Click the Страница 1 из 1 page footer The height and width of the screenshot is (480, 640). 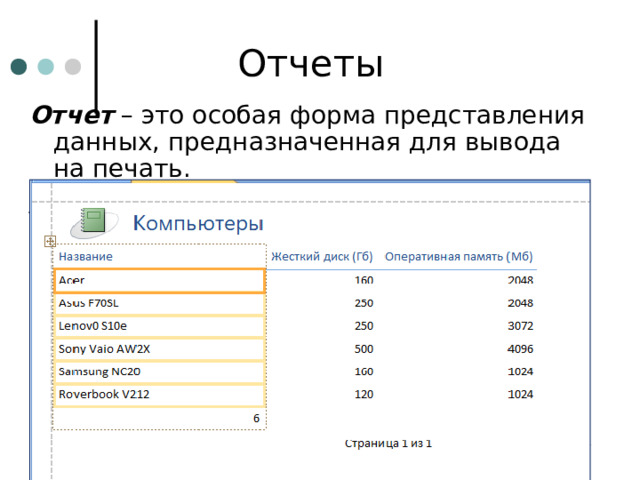[x=388, y=443]
